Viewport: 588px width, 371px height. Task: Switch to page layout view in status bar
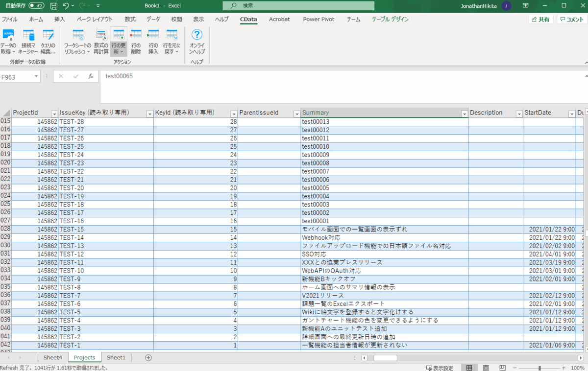[x=486, y=368]
